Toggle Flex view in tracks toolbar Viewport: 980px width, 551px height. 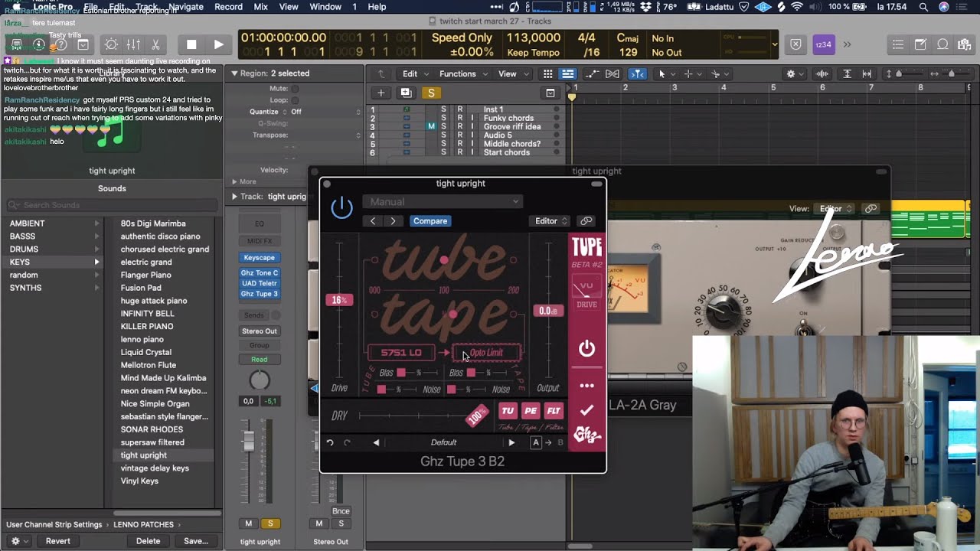[612, 74]
